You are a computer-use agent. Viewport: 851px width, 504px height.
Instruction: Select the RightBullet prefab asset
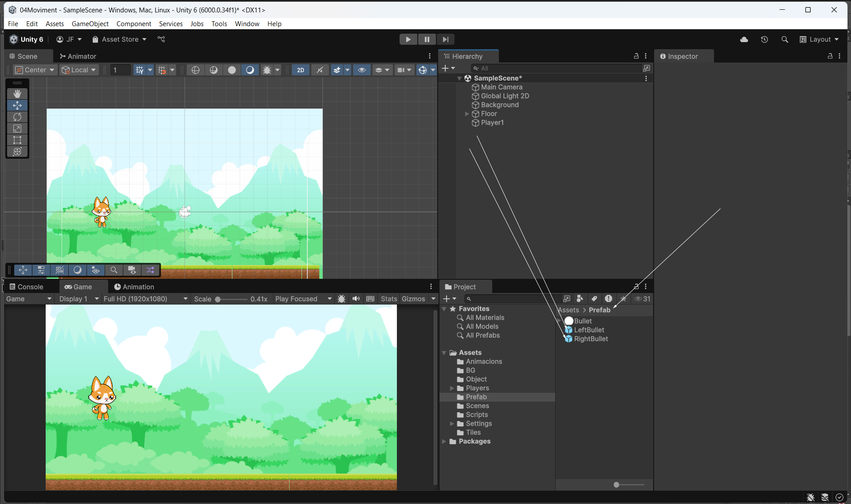(x=591, y=339)
